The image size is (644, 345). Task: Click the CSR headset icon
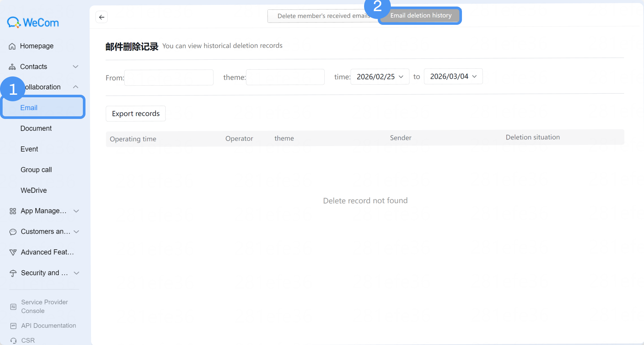pyautogui.click(x=13, y=341)
